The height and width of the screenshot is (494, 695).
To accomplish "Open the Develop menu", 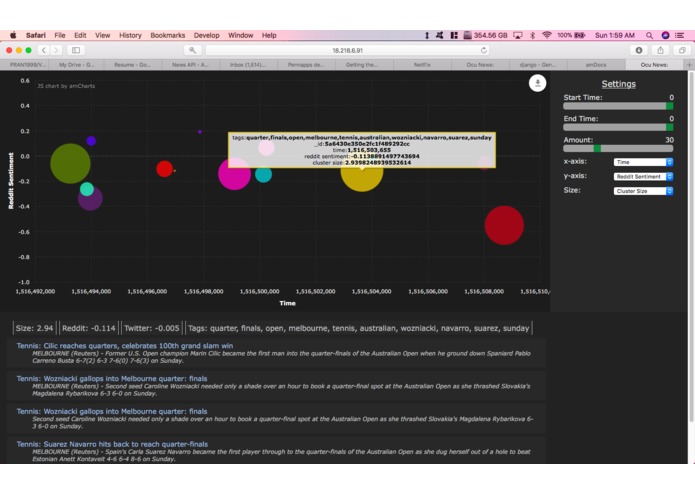I will click(x=207, y=35).
